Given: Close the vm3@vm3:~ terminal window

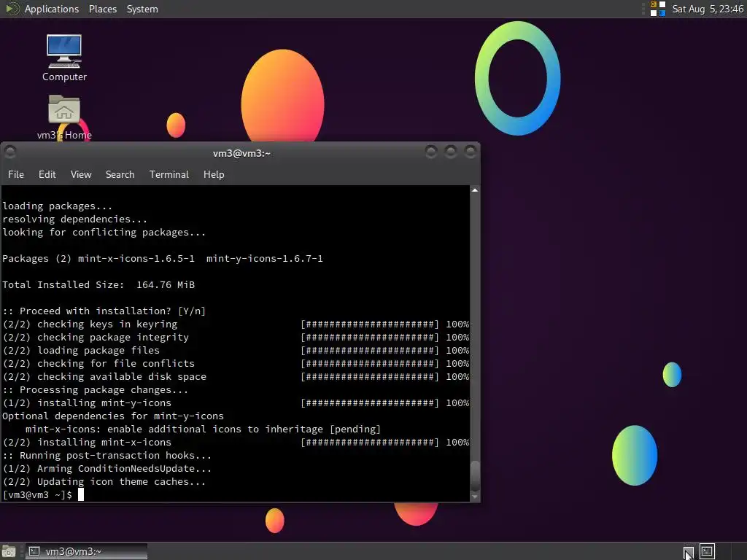Looking at the screenshot, I should 471,152.
